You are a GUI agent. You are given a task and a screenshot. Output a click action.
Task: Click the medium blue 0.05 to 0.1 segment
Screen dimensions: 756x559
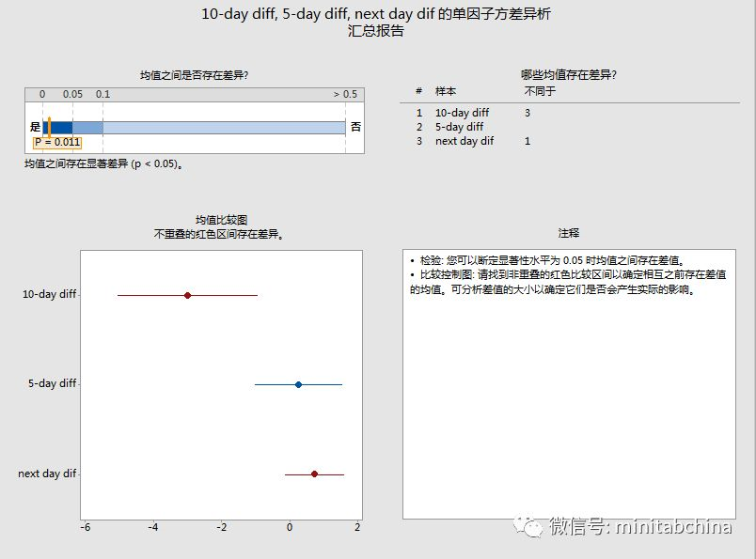87,127
